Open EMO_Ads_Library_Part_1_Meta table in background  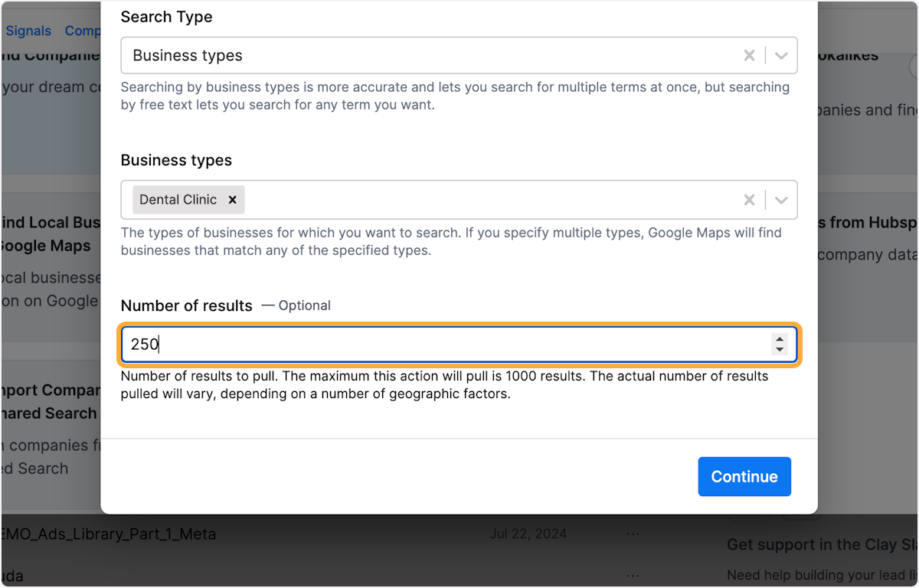click(109, 534)
